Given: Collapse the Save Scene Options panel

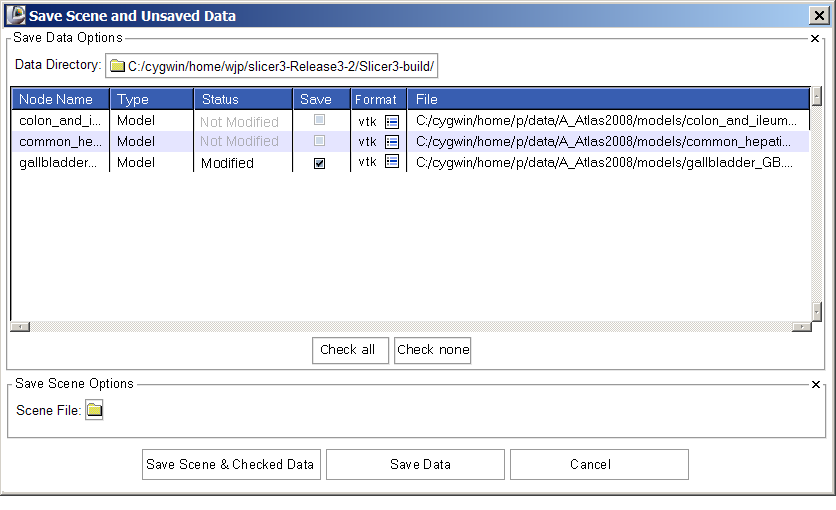Looking at the screenshot, I should click(x=815, y=384).
